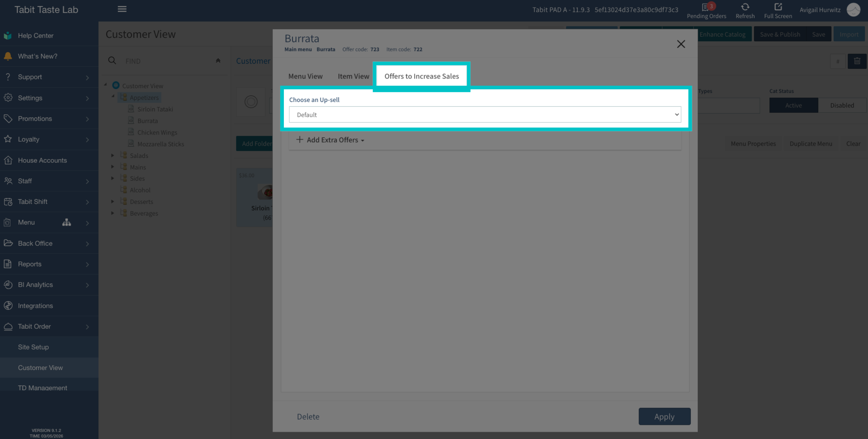
Task: Expand the Sides tree folder
Action: (x=112, y=178)
